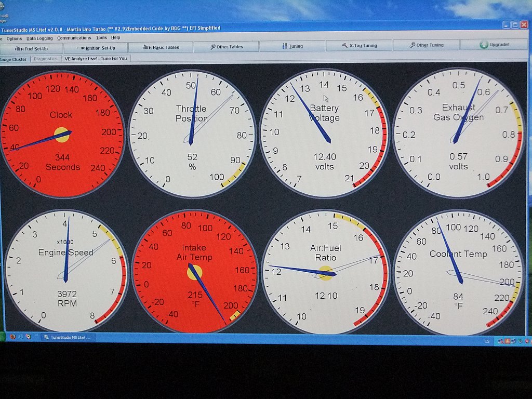Click the green Upgrade button
532x399 pixels.
tap(495, 45)
